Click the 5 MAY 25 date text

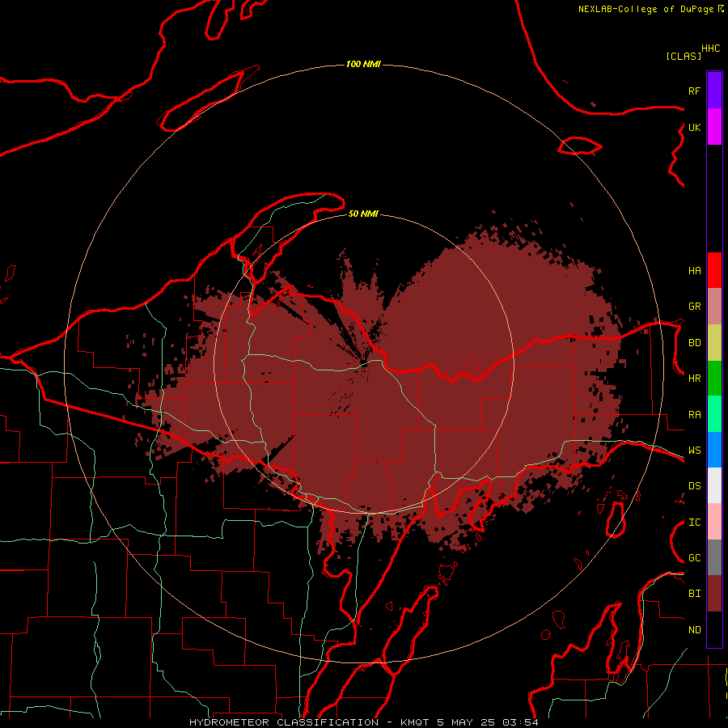tap(466, 722)
